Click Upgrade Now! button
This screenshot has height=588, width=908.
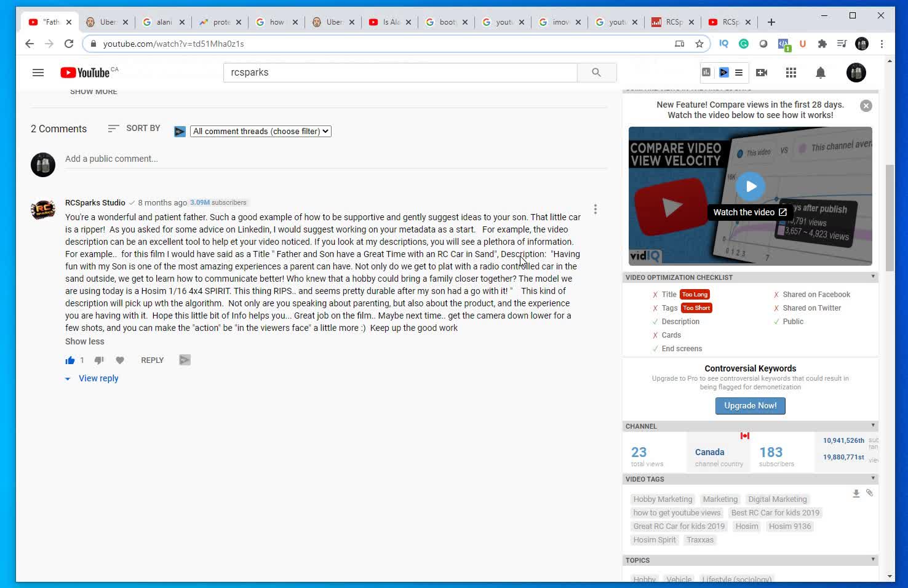coord(750,406)
